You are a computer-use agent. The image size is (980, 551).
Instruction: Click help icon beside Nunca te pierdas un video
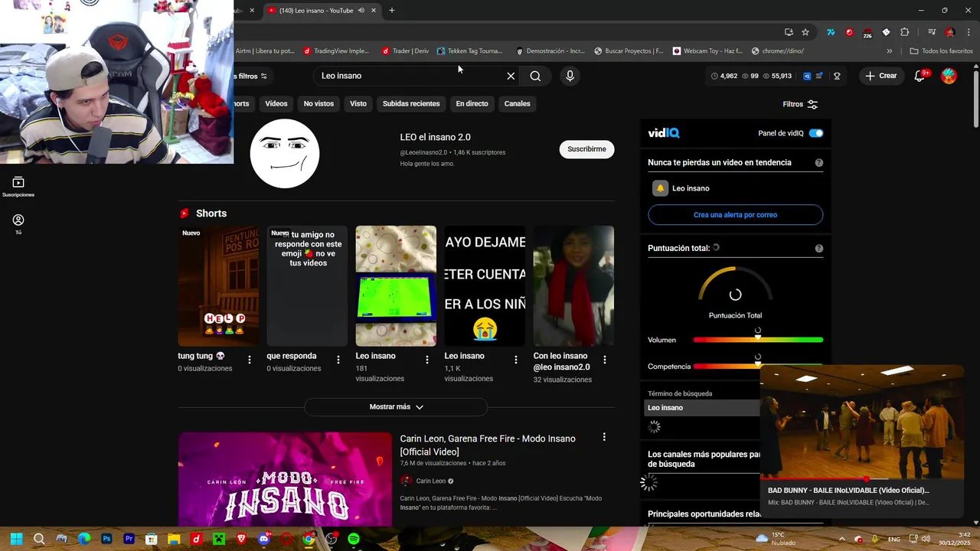click(x=819, y=163)
